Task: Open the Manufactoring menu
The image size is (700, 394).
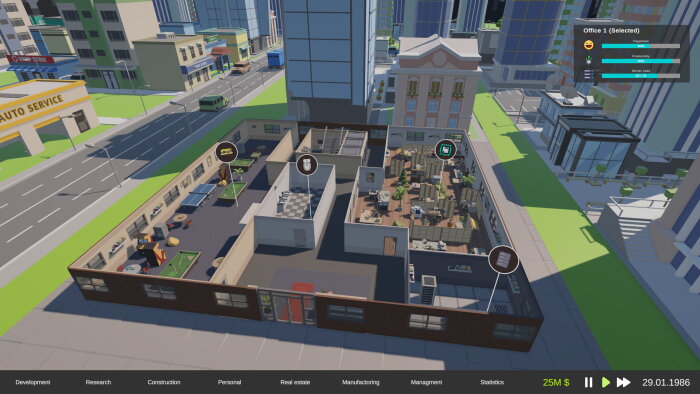Action: tap(361, 382)
